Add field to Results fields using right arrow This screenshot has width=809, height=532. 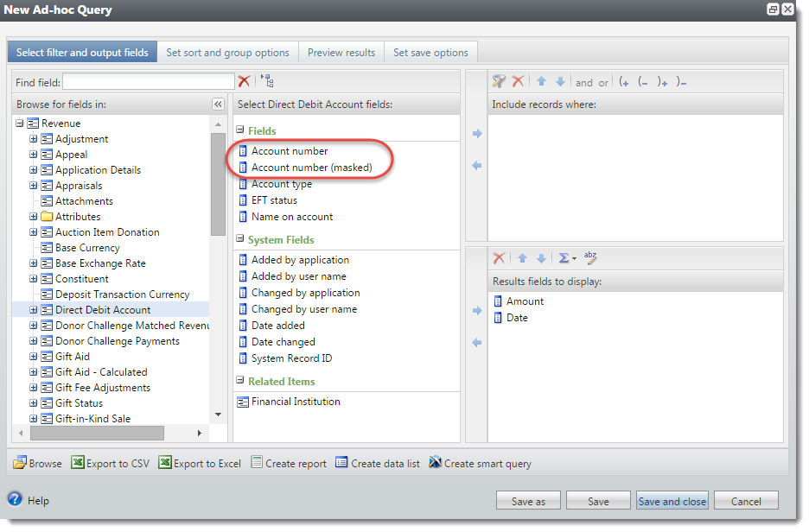coord(477,310)
